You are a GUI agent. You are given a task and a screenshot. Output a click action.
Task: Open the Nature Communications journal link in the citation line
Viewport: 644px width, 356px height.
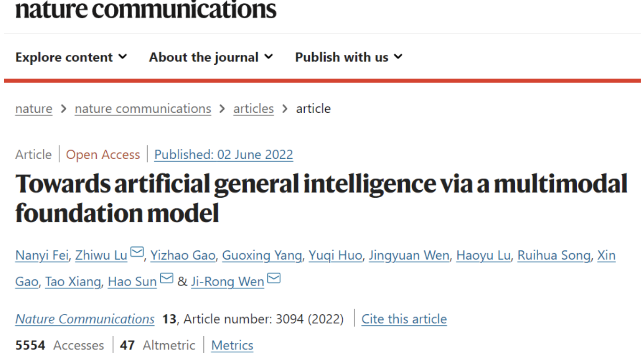[85, 319]
